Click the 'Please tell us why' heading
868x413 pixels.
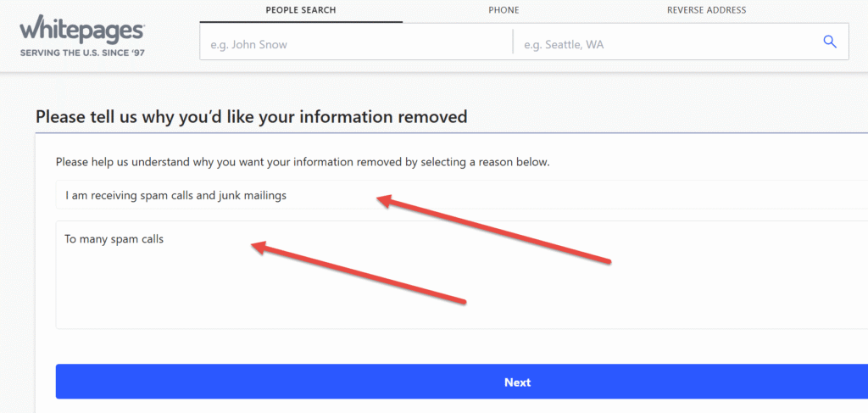click(x=251, y=117)
